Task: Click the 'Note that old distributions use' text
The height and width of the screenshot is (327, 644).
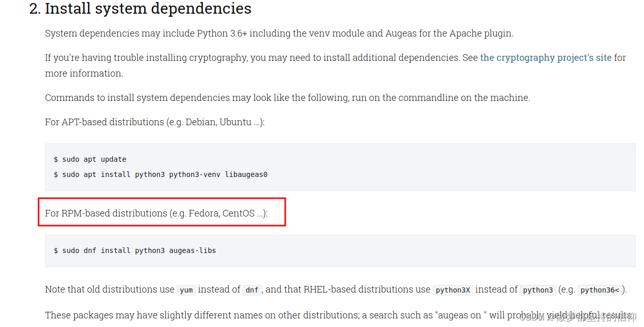Action: tap(110, 289)
